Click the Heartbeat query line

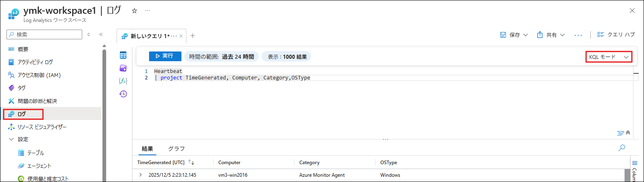point(168,71)
